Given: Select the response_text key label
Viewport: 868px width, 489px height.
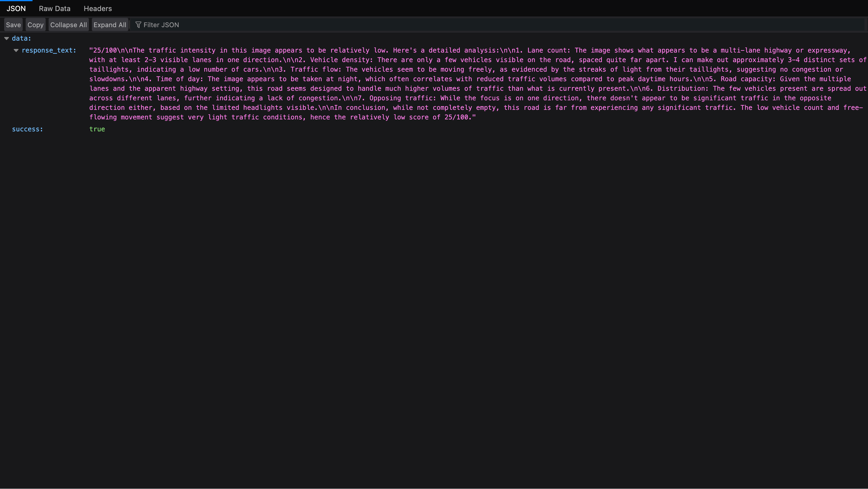Looking at the screenshot, I should coord(49,50).
